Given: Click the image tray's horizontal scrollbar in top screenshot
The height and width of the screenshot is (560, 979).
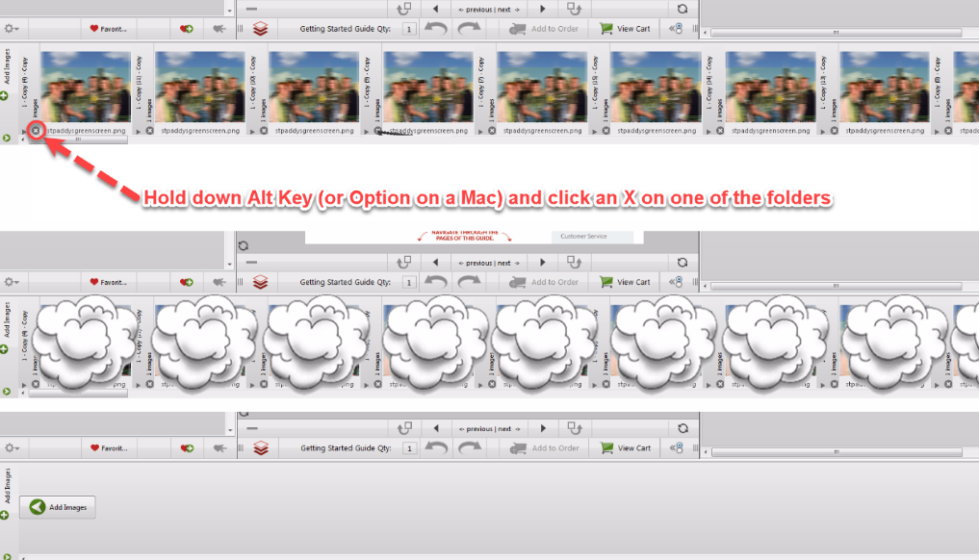Looking at the screenshot, I should tap(78, 140).
